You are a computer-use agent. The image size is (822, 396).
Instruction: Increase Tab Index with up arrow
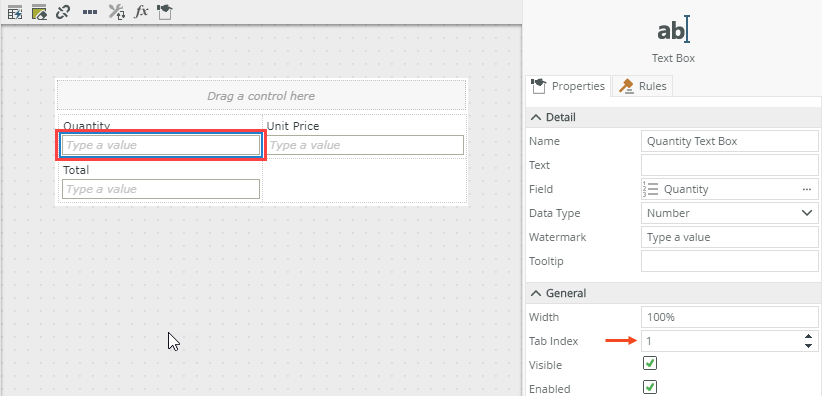808,337
